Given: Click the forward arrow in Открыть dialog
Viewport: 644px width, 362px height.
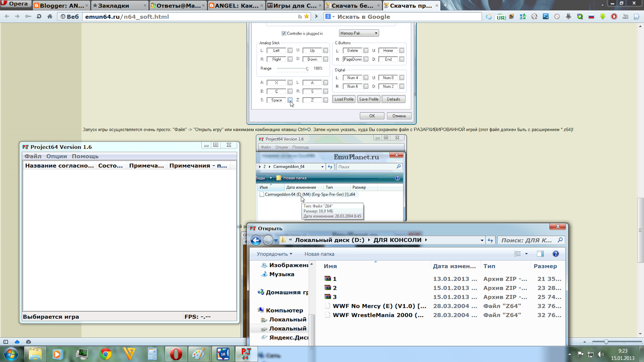Looking at the screenshot, I should pyautogui.click(x=268, y=240).
